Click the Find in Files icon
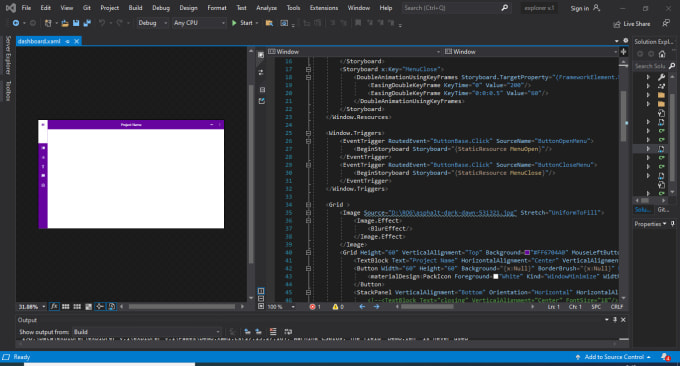This screenshot has width=680, height=366. [269, 23]
